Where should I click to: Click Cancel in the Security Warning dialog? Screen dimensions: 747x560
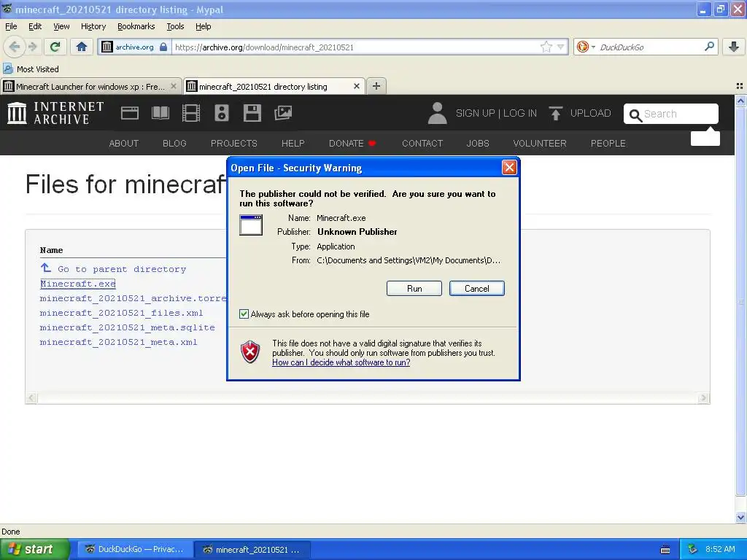coord(477,289)
